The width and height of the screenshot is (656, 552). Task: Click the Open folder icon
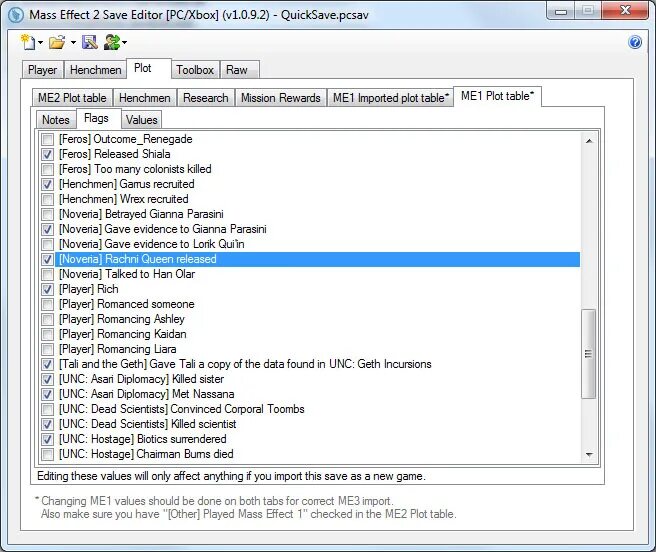pos(57,42)
